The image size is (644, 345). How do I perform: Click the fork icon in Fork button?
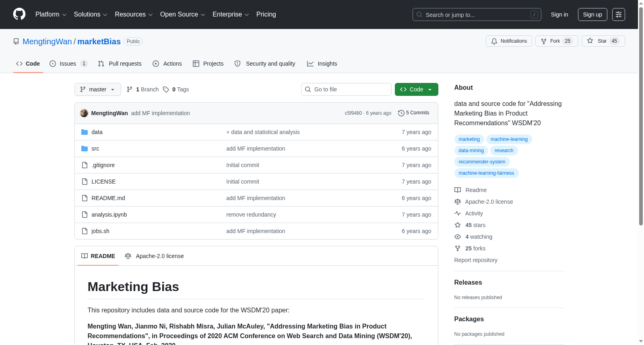coord(544,41)
